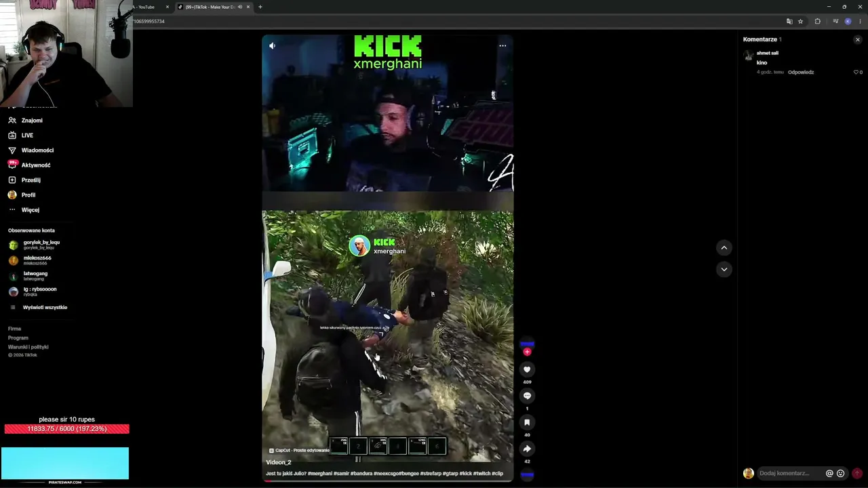Mute the TikTok video sound
Viewport: 868px width, 488px height.
(x=272, y=46)
